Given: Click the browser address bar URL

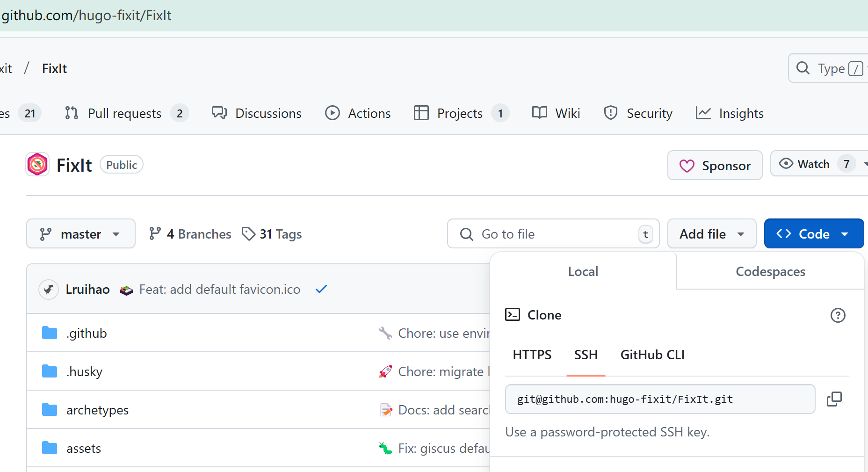Looking at the screenshot, I should tap(87, 15).
